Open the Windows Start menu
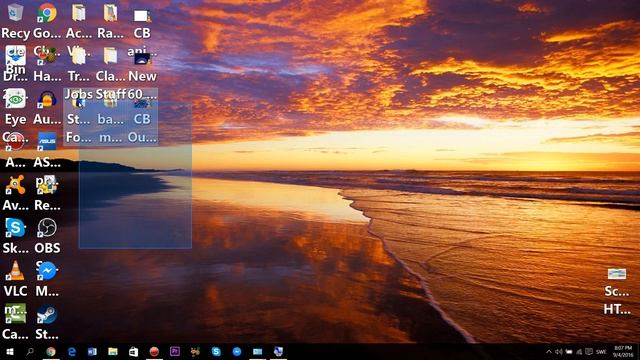Screen dimensions: 640x360 pos(10,351)
